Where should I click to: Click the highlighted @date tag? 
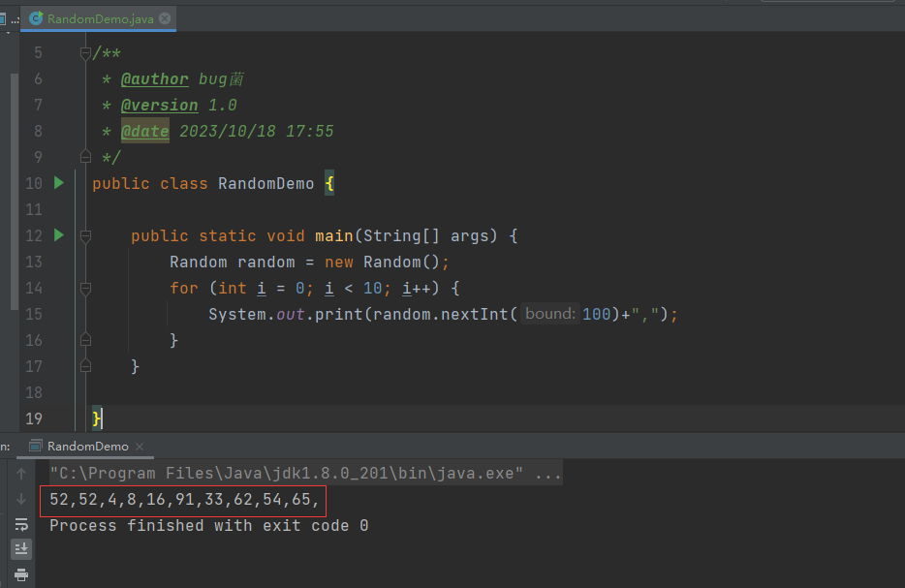click(x=145, y=131)
